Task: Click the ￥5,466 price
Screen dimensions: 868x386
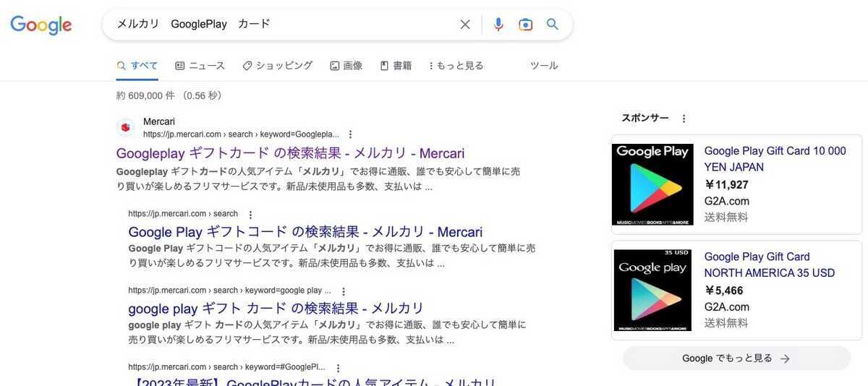Action: click(x=724, y=291)
